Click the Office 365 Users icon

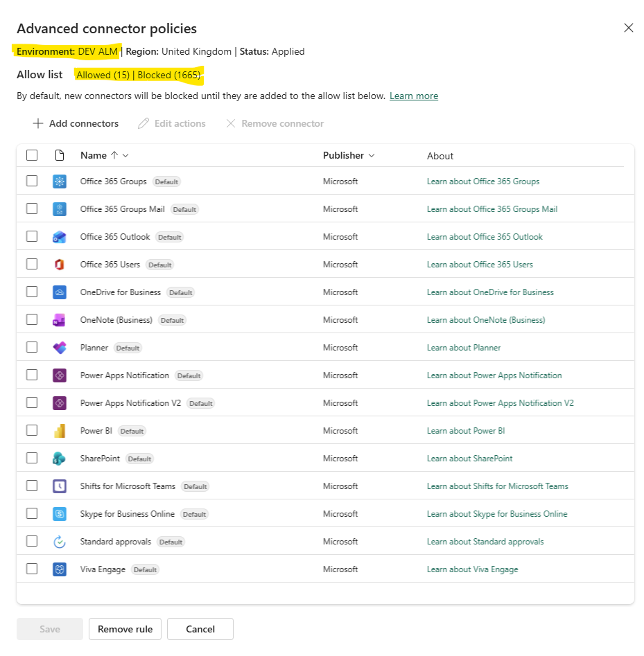pos(60,265)
